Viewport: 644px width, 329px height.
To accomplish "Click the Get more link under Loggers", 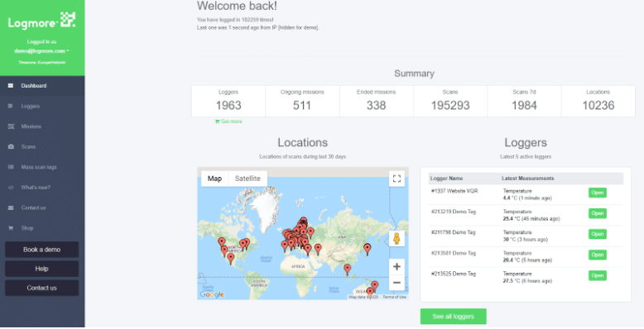I will [x=228, y=122].
